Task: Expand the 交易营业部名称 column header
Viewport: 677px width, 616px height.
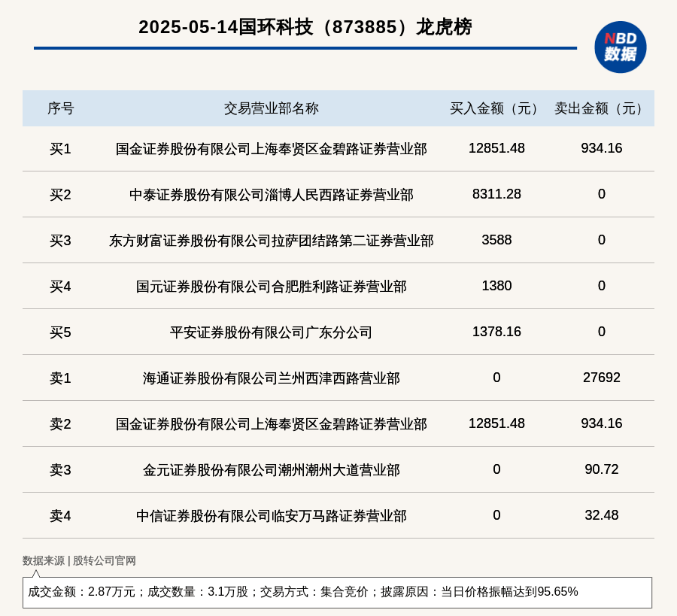Action: point(271,108)
